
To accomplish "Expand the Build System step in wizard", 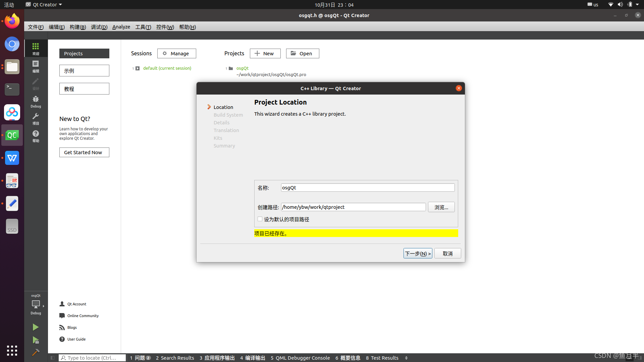I will (228, 115).
